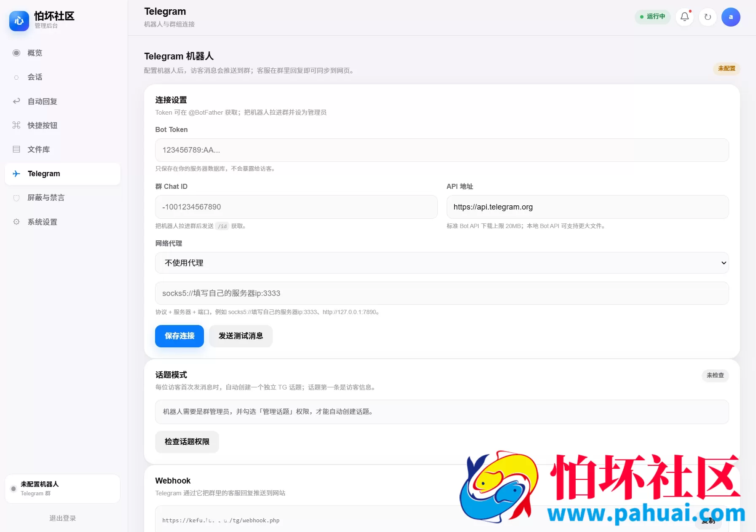Screen dimensions: 756x532
Task: Click the refresh icon in header
Action: pyautogui.click(x=708, y=17)
